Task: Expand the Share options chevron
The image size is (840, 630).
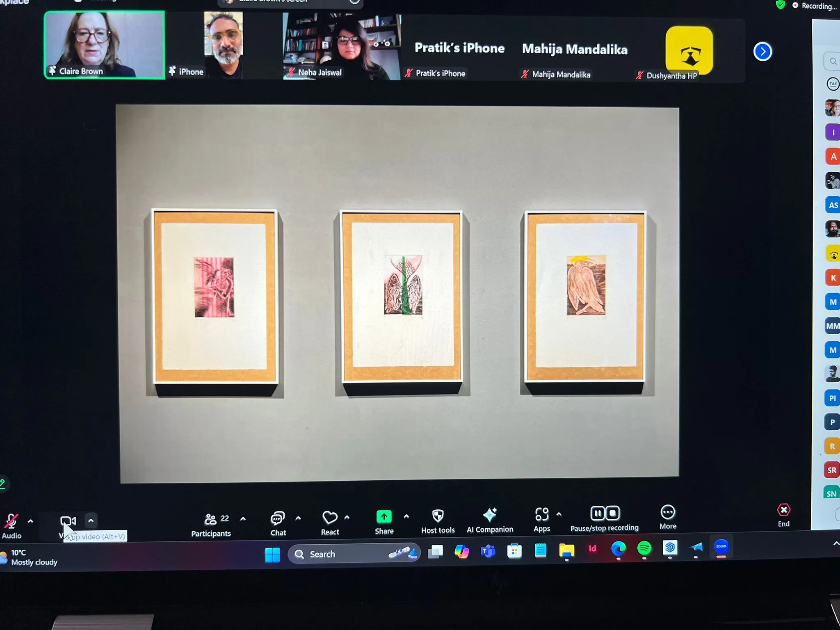Action: click(406, 516)
